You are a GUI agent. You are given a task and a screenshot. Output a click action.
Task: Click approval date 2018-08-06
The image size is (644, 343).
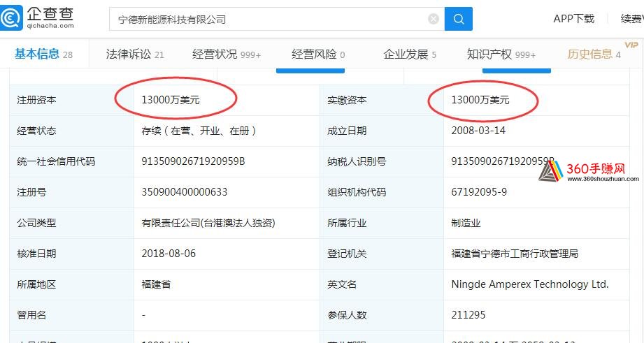169,254
